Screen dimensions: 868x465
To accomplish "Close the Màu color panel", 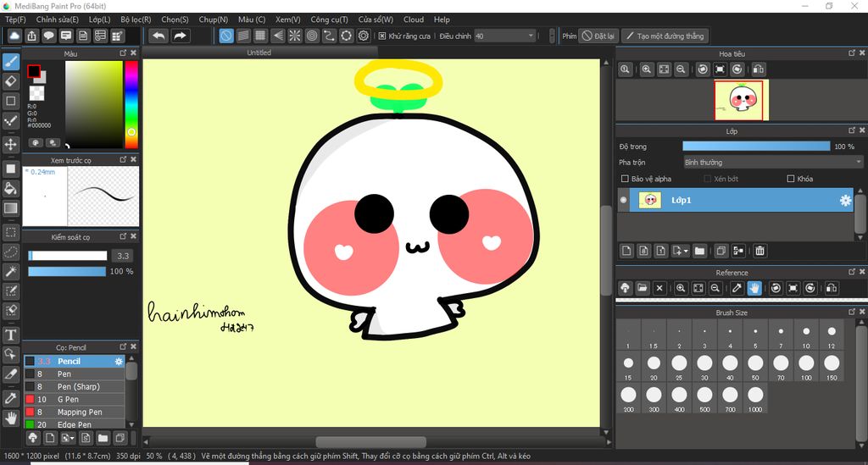I will coord(133,53).
